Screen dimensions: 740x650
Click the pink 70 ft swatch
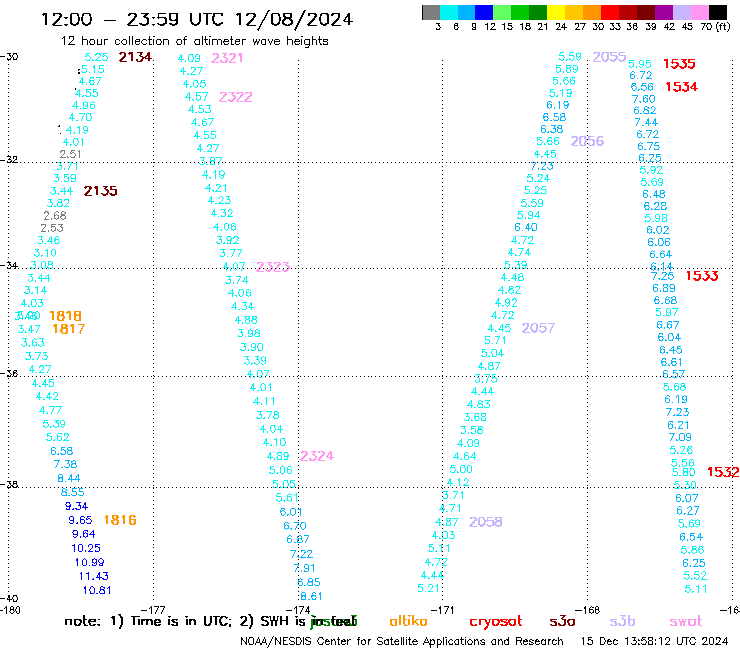pos(700,12)
